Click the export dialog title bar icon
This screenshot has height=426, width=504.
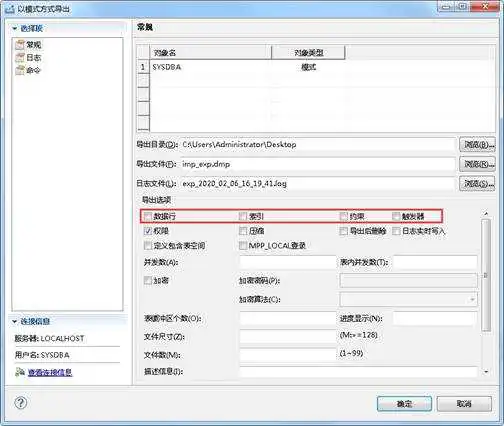tap(9, 9)
